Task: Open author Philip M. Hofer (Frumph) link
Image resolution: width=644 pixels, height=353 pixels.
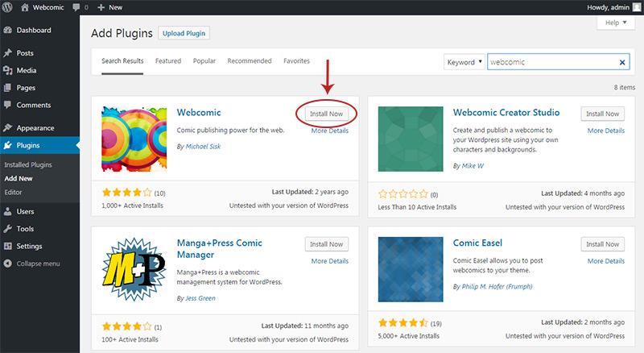Action: click(497, 287)
